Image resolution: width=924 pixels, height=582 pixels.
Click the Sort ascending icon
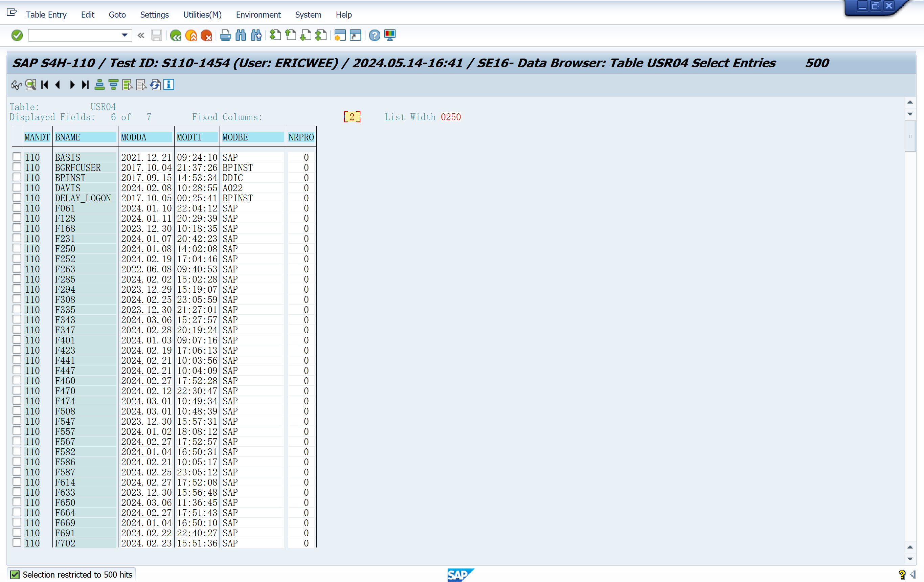(99, 84)
